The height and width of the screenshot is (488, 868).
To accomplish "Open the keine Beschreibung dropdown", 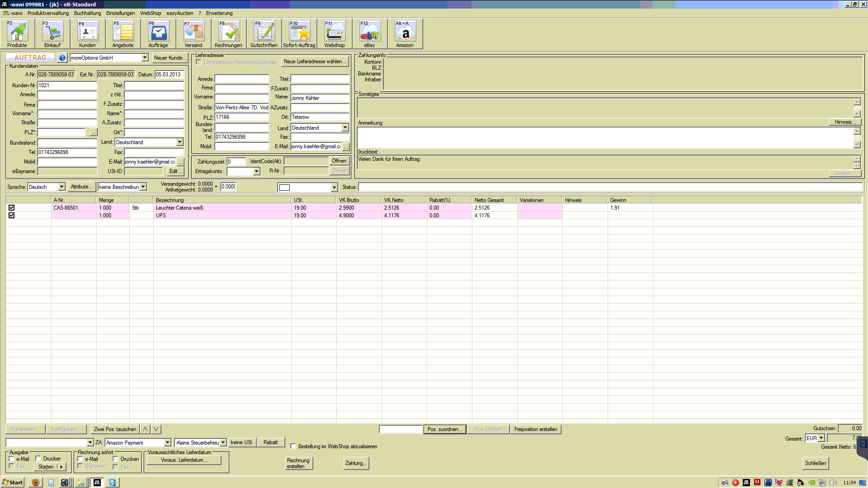I will point(143,187).
